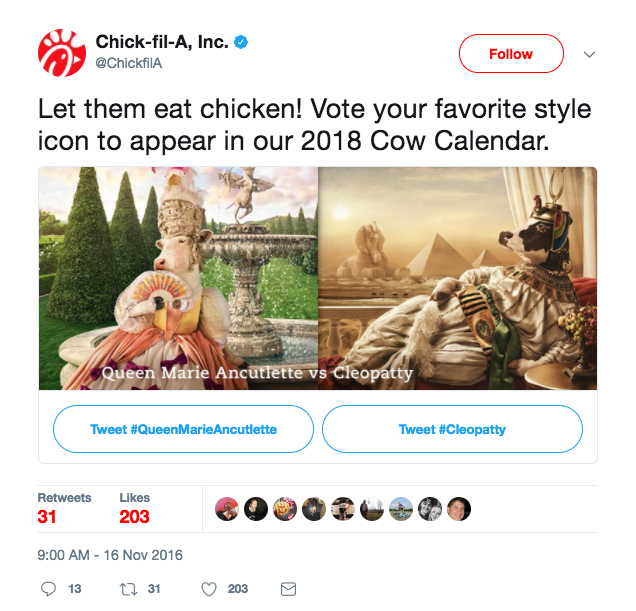Click the blue verified badge
The width and height of the screenshot is (636, 611).
pos(241,42)
